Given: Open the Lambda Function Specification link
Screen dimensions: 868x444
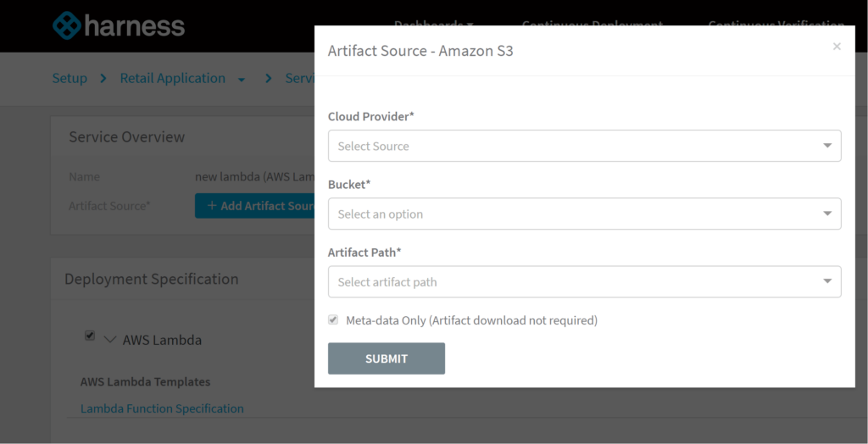Looking at the screenshot, I should click(x=162, y=408).
